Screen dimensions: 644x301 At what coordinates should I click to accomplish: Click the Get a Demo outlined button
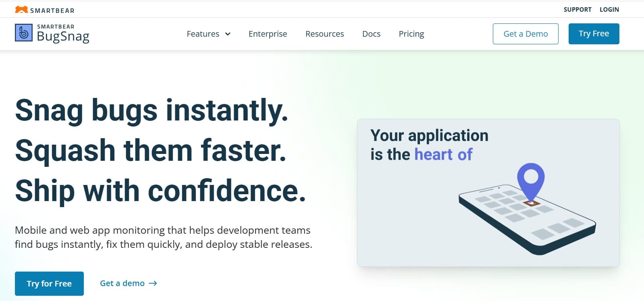[x=525, y=34]
